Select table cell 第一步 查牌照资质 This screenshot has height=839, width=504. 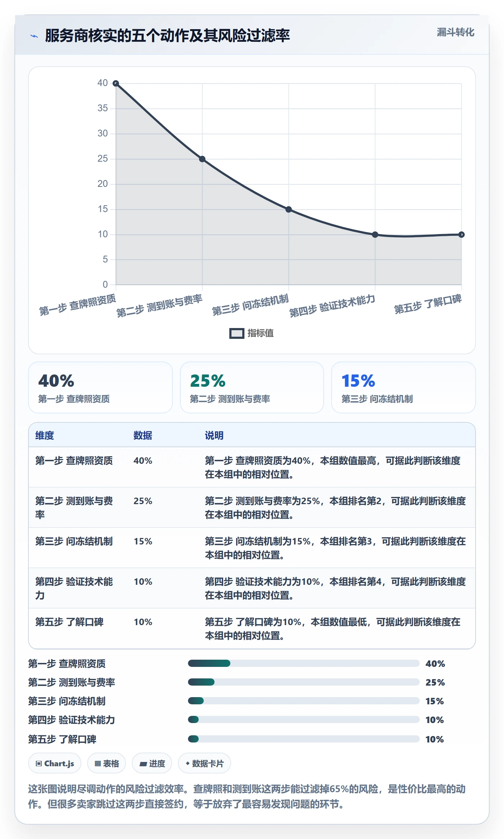coord(74,461)
